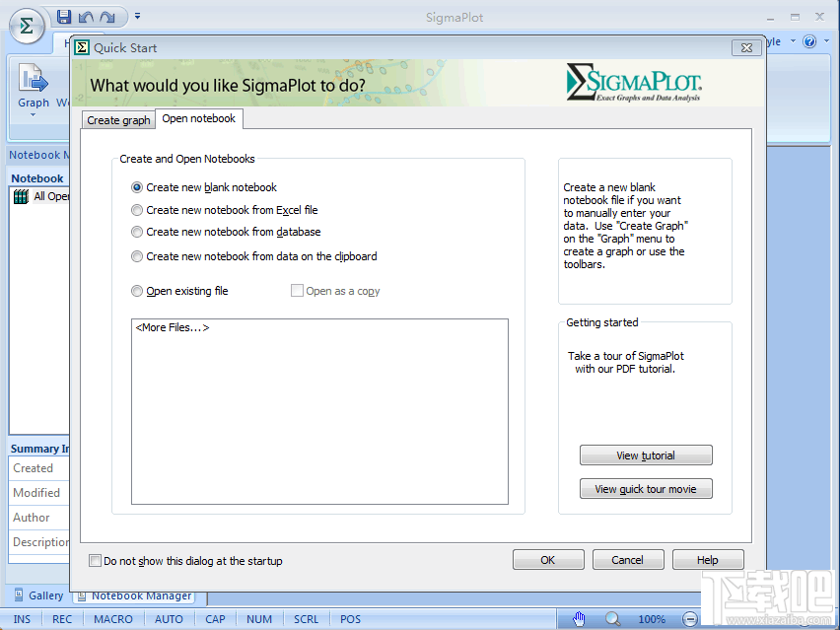This screenshot has height=630, width=840.
Task: Click the Description summary row
Action: click(39, 542)
